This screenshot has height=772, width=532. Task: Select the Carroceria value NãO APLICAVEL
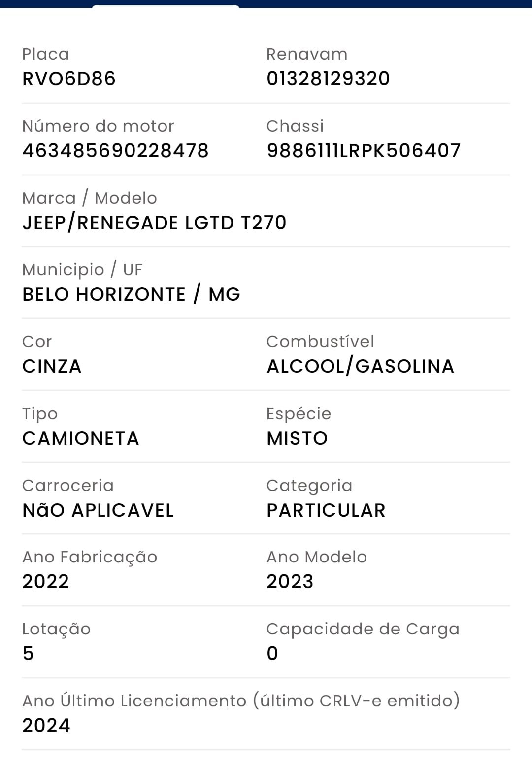tap(98, 510)
